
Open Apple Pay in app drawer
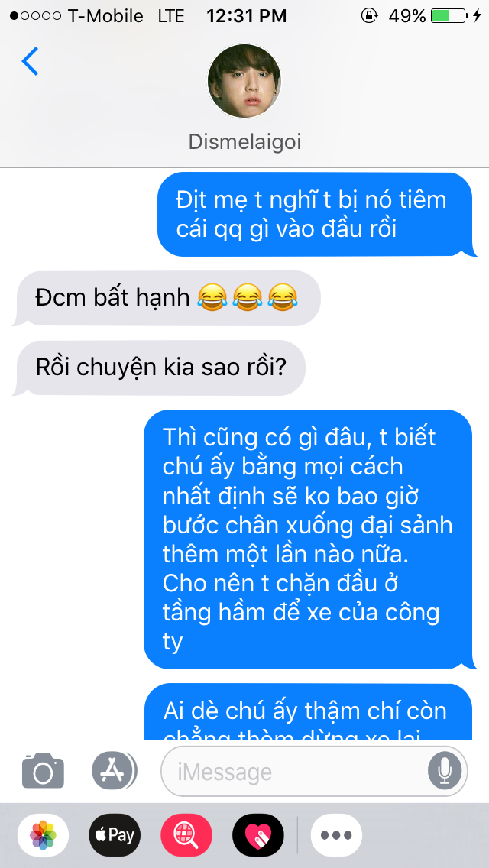115,835
